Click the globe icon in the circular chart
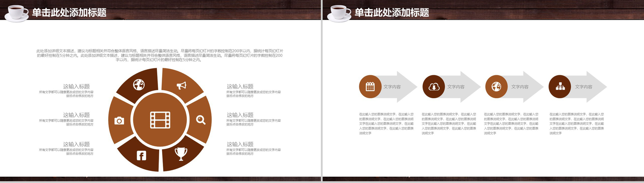 (x=139, y=85)
